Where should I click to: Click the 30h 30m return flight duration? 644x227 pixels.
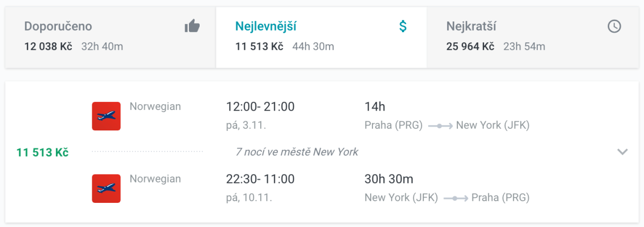click(389, 179)
